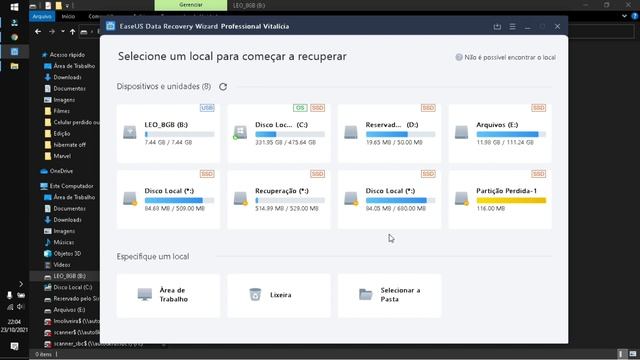This screenshot has height=360, width=640.
Task: Go back in File Explorer navigation
Action: (38, 31)
